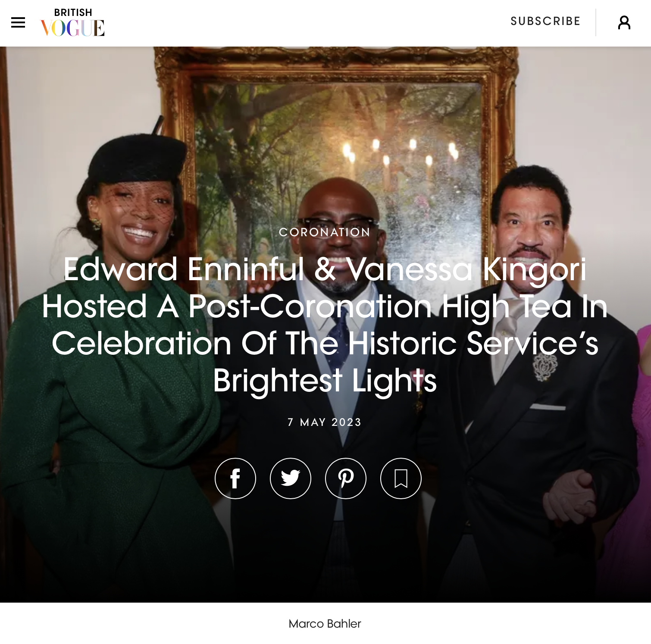Image resolution: width=651 pixels, height=644 pixels.
Task: Share the article on Facebook
Action: click(235, 478)
